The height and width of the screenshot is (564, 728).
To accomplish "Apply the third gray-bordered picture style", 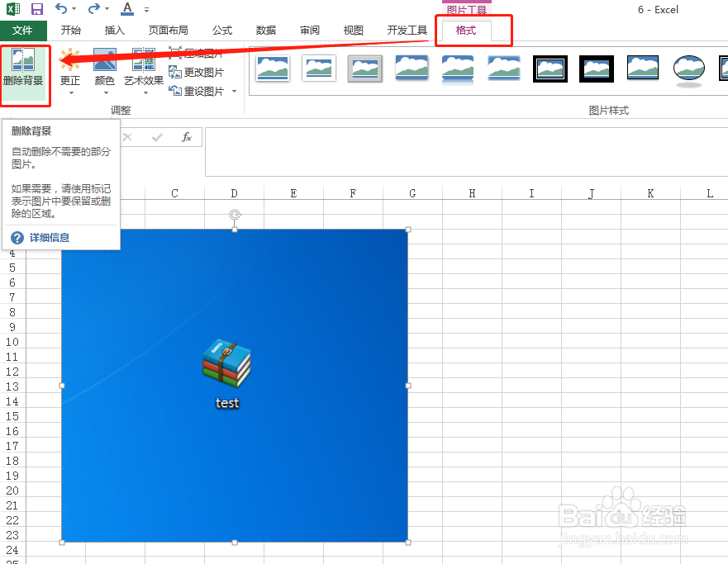I will click(365, 69).
